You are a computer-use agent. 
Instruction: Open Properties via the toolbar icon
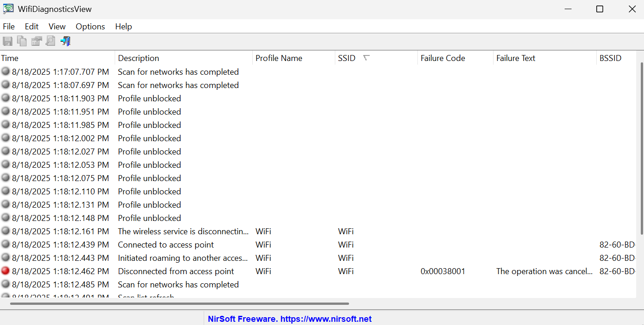click(x=36, y=41)
